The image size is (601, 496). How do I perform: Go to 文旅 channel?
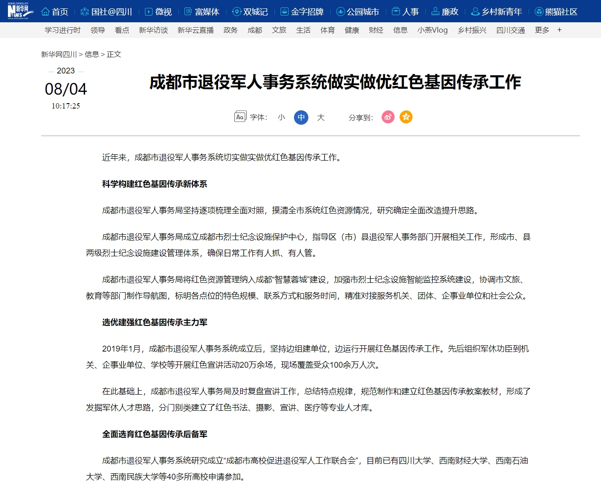(279, 30)
